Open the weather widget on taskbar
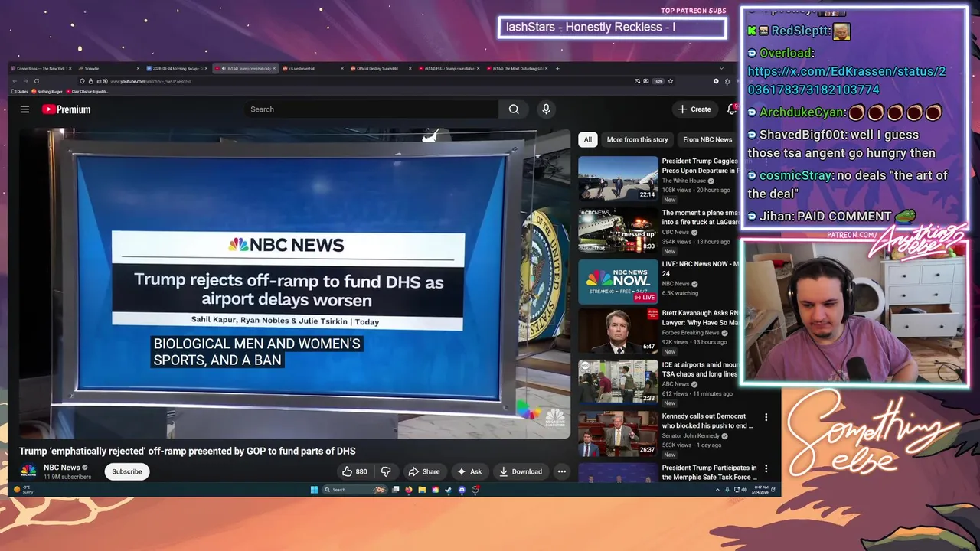This screenshot has height=551, width=980. 23,489
